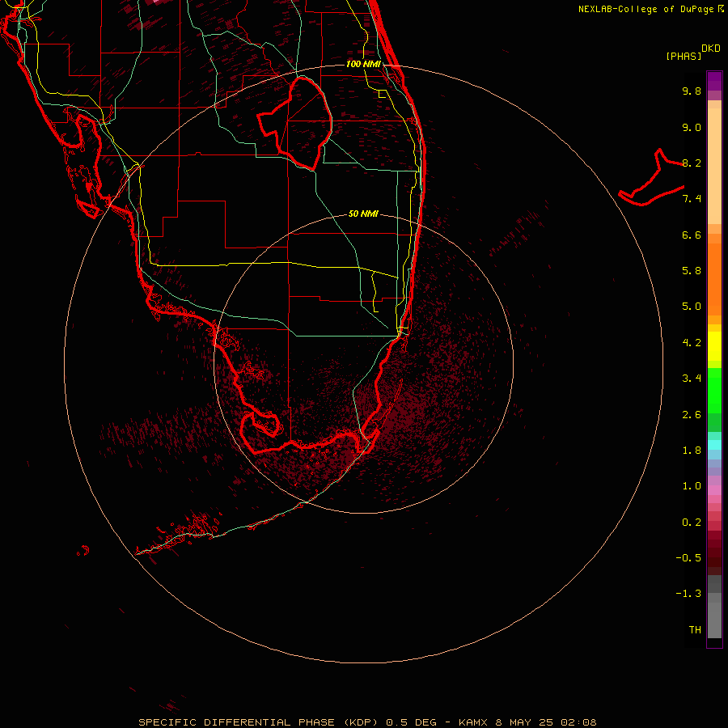This screenshot has height=728, width=728.
Task: Select the 100 NMI range ring label
Action: pyautogui.click(x=363, y=64)
